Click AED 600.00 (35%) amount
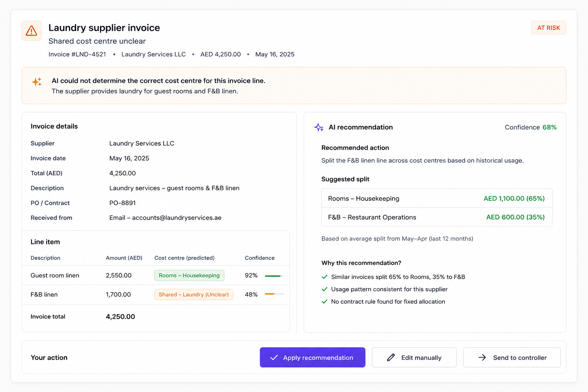588x392 pixels. (x=515, y=217)
